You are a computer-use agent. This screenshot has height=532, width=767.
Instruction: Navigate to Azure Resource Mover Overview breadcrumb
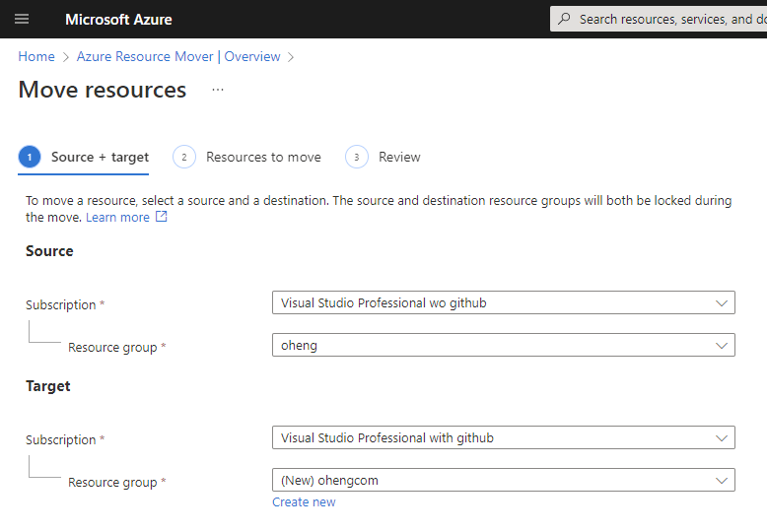point(178,57)
